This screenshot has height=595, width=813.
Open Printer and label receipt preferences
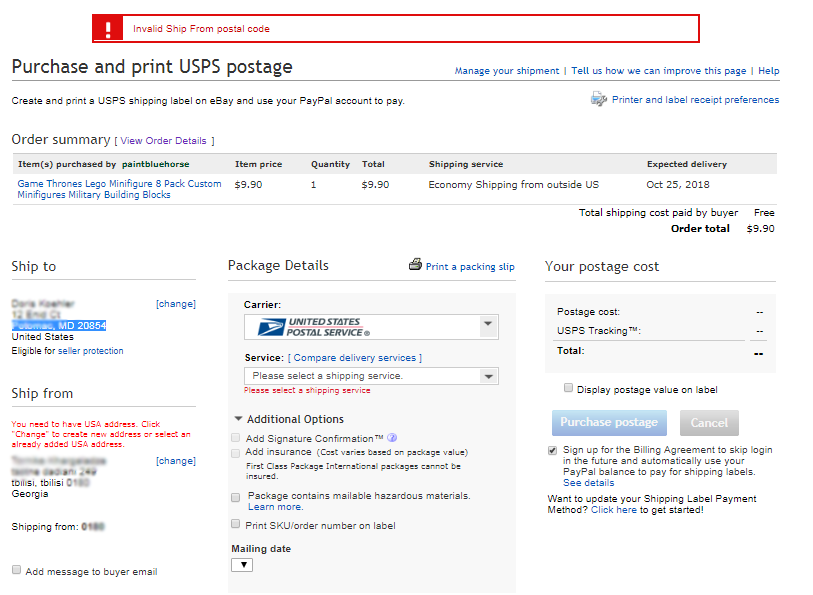[695, 100]
